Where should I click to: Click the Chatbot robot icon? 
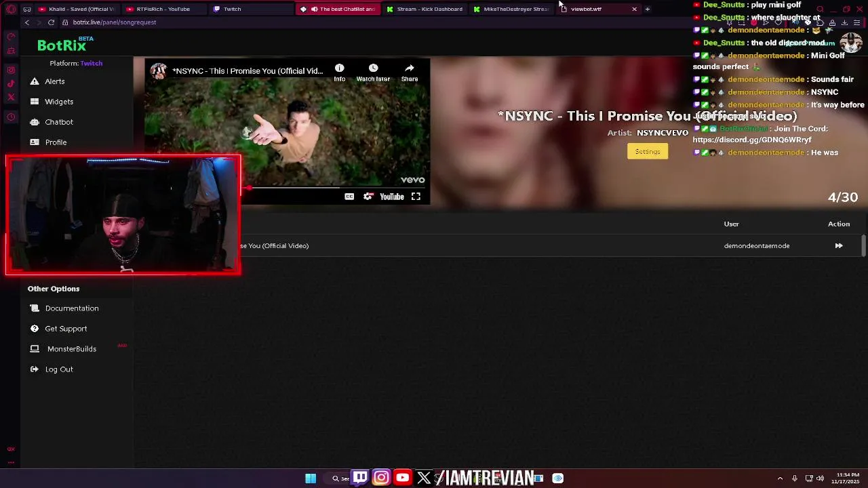click(x=35, y=122)
